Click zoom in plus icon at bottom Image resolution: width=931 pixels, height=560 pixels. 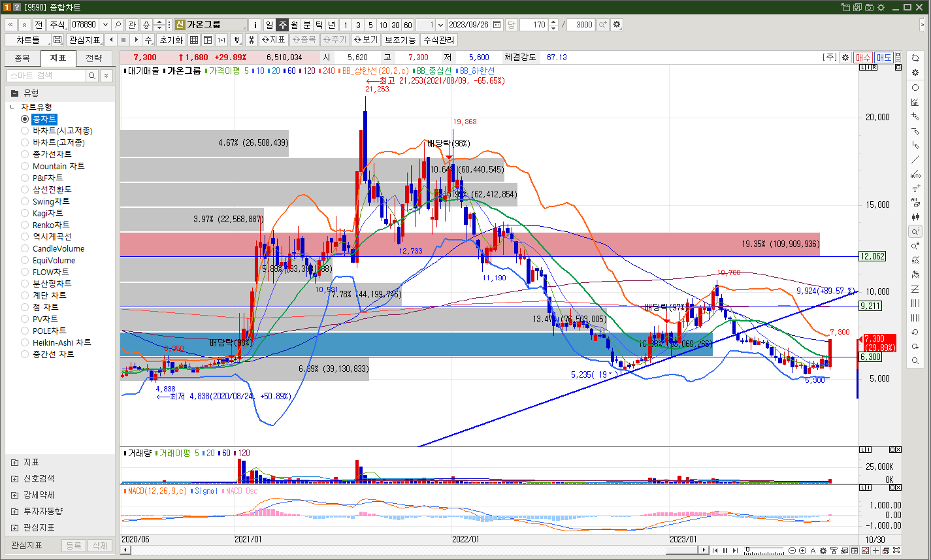(x=803, y=551)
